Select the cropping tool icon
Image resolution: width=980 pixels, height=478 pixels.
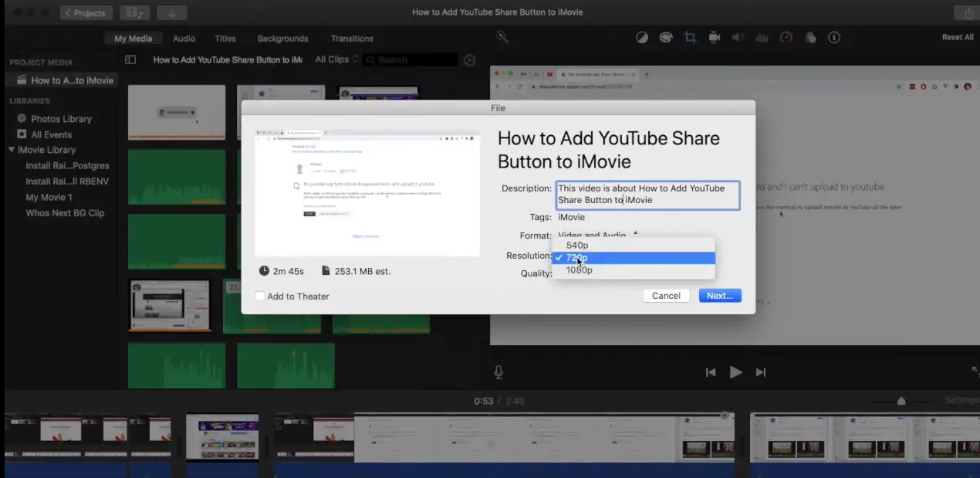[690, 37]
